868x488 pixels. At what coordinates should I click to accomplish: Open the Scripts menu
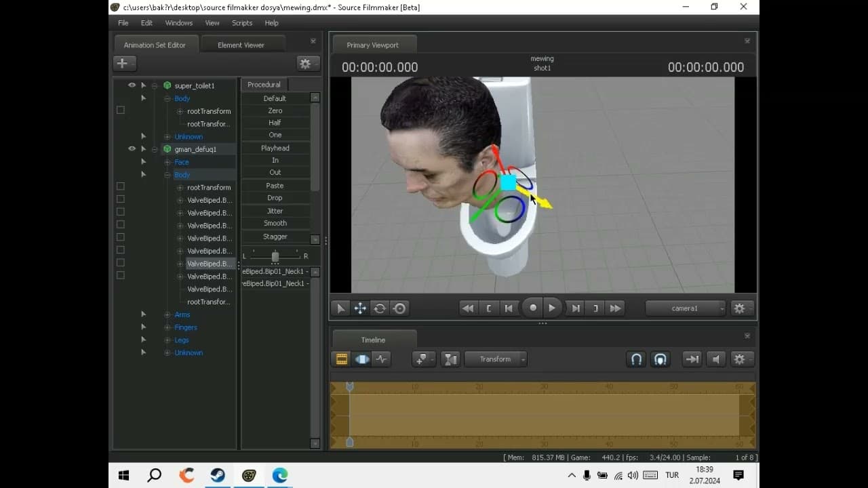coord(242,23)
